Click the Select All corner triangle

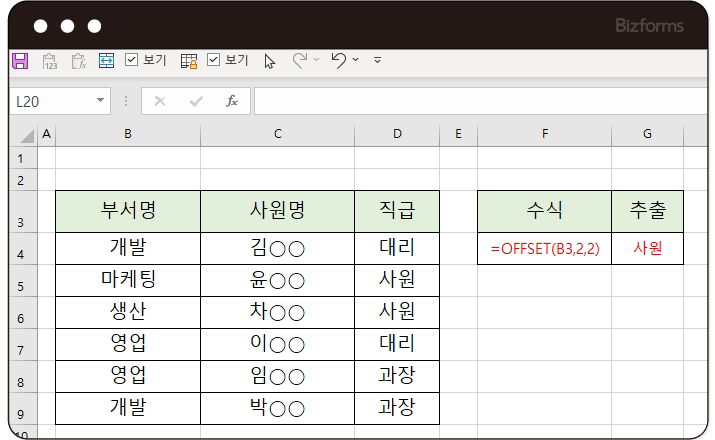26,135
